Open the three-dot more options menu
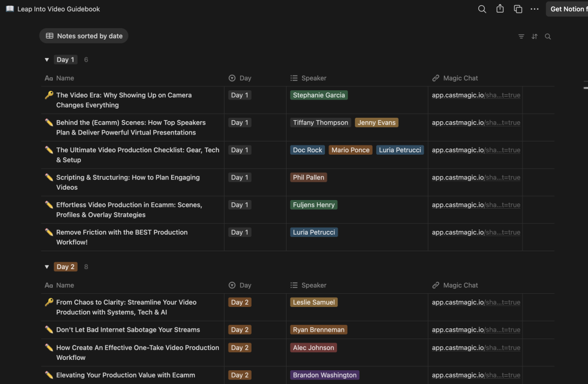 click(x=535, y=9)
